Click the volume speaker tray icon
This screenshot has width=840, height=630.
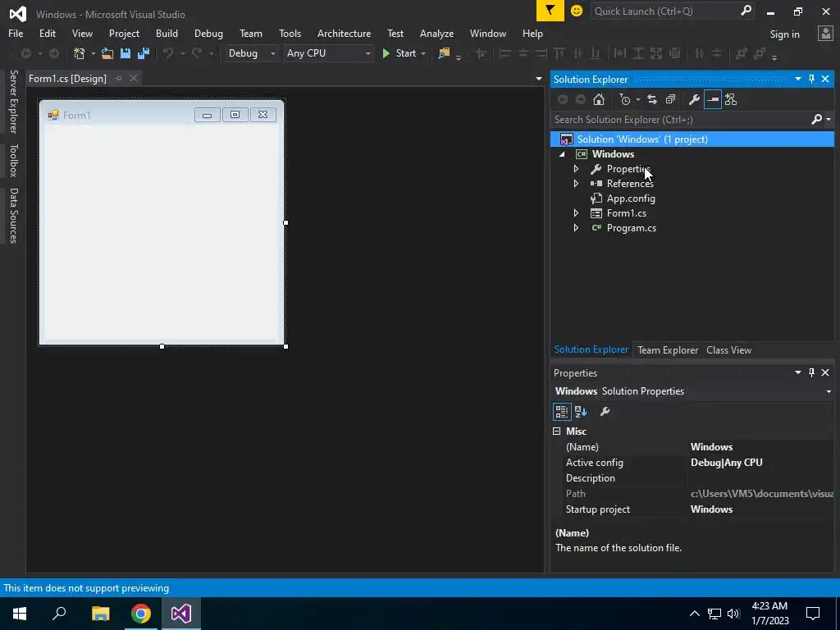coord(733,614)
